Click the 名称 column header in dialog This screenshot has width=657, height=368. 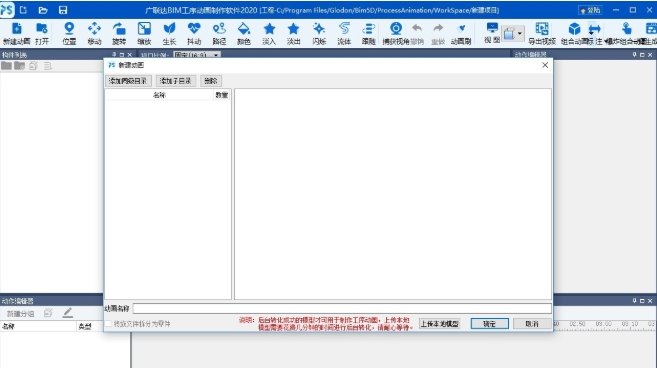[x=159, y=95]
